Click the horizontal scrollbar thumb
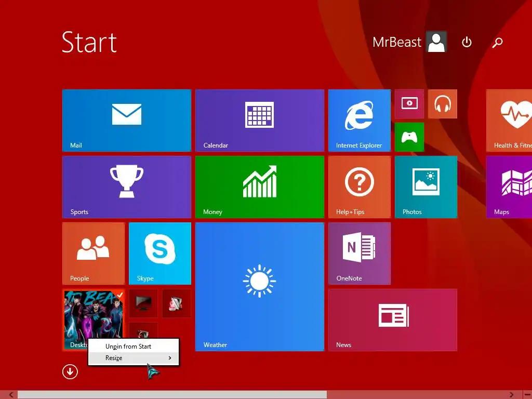Screen dimensions: 532x399 pyautogui.click(x=172, y=395)
